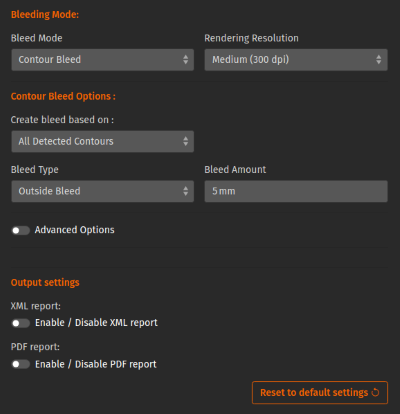The image size is (400, 414).
Task: Click the Bleed Mode label
Action: 37,38
